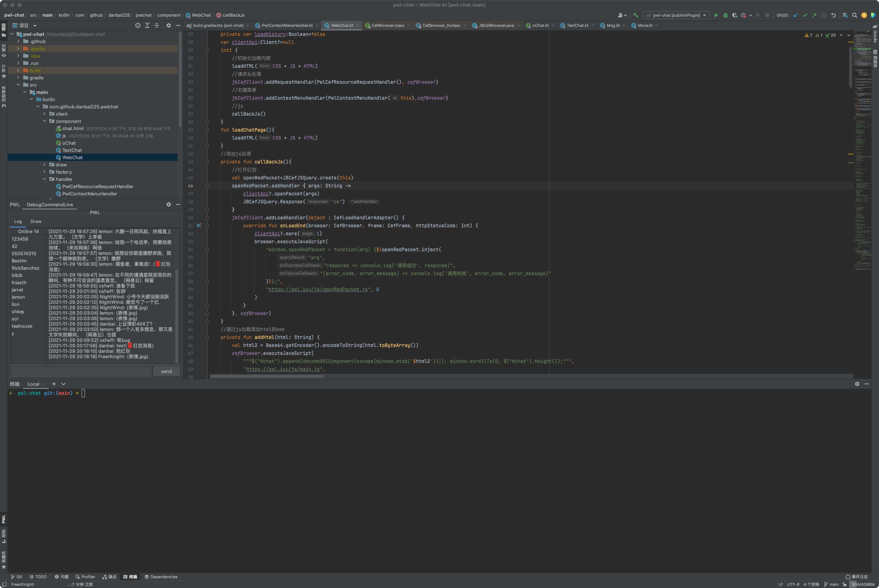Push commits with Git green arrow
This screenshot has width=879, height=588.
click(x=814, y=15)
